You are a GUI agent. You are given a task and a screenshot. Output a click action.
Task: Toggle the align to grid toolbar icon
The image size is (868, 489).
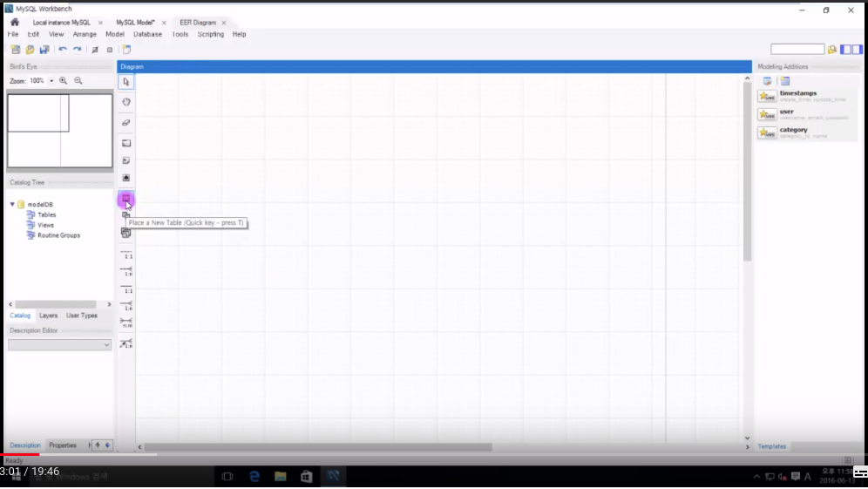(110, 50)
